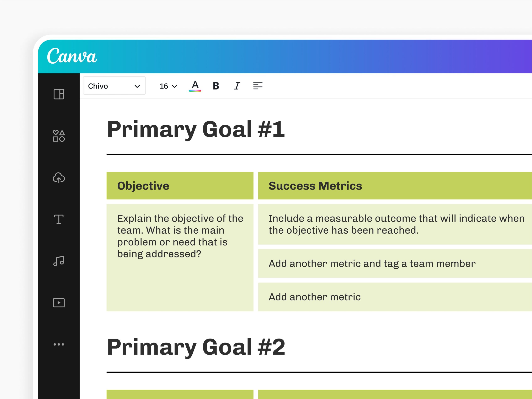Show more sidebar options (three dots)
532x399 pixels.
[x=59, y=344]
